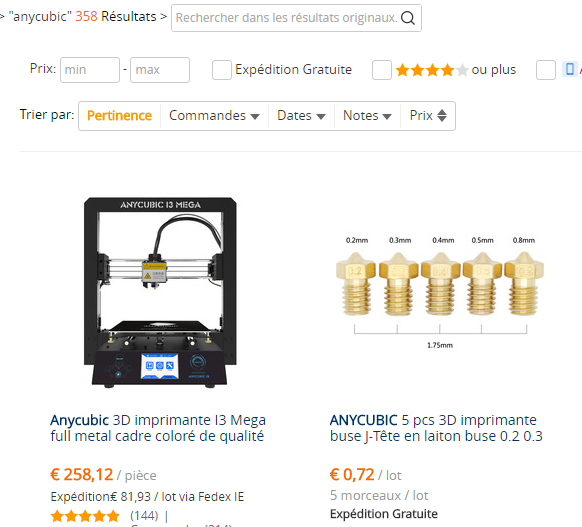
Task: Tick the four stars or more checkbox
Action: pyautogui.click(x=382, y=70)
